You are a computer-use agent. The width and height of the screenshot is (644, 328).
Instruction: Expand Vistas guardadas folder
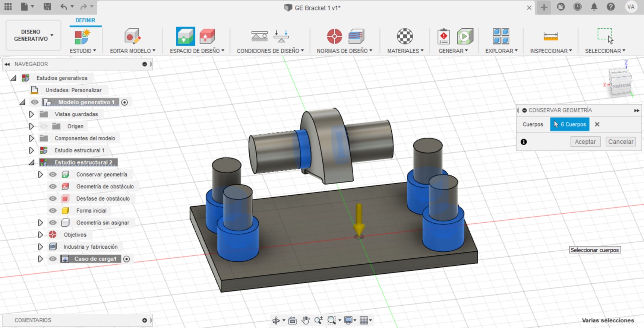(31, 114)
